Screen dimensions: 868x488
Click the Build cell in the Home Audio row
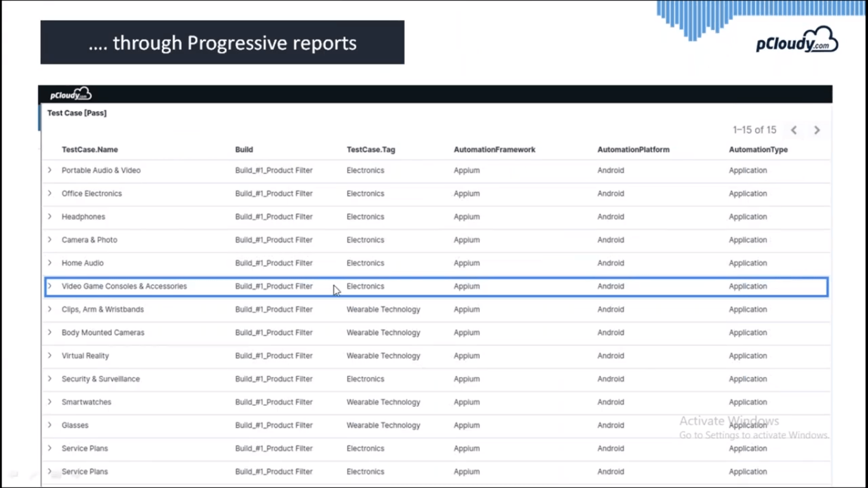pos(274,263)
